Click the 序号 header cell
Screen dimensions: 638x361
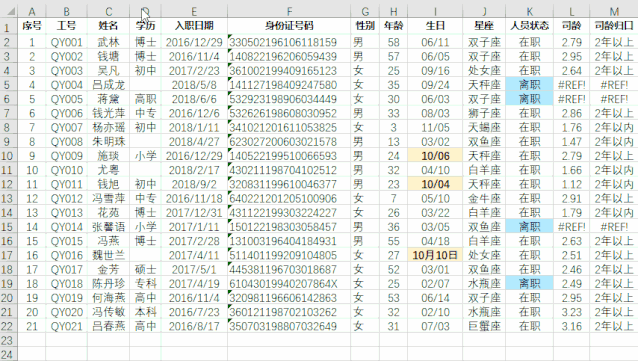[32, 26]
